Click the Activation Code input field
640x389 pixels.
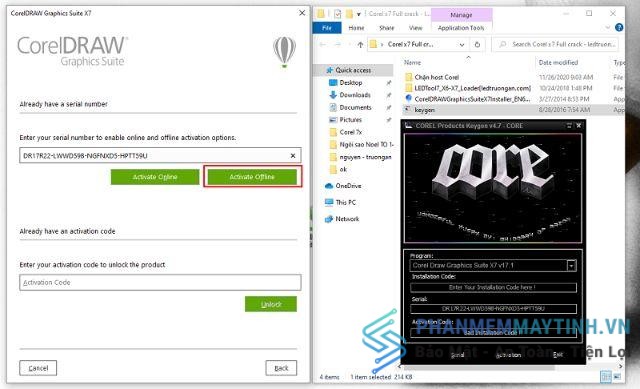coord(160,282)
